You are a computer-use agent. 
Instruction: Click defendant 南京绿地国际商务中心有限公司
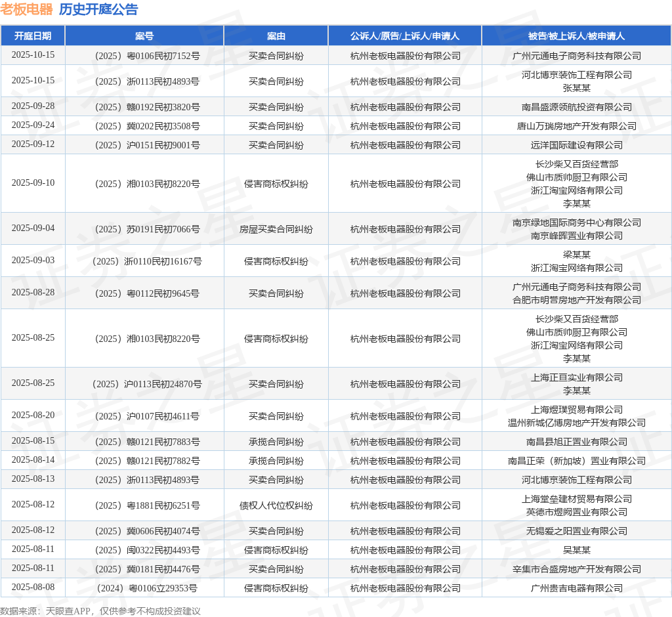tap(576, 223)
